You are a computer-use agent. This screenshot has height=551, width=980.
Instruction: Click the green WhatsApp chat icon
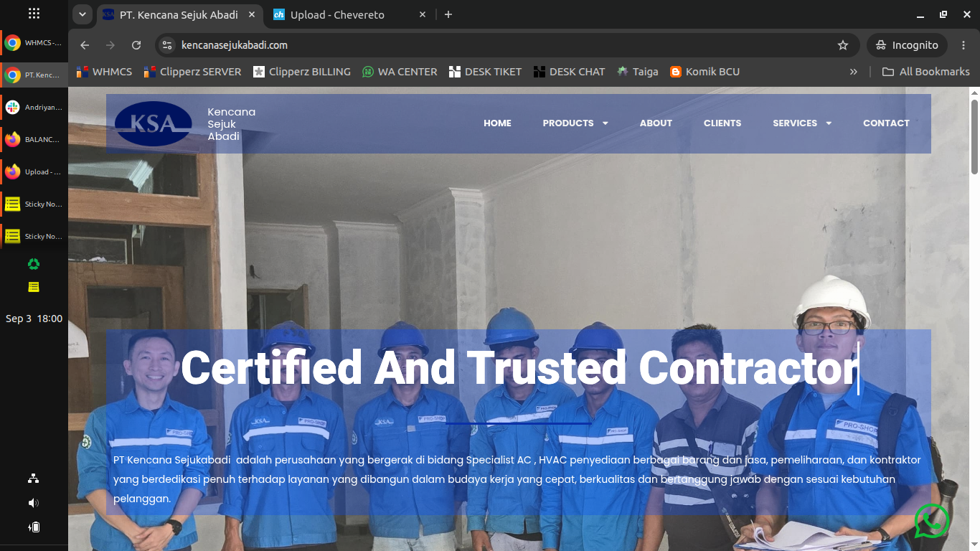coord(931,521)
